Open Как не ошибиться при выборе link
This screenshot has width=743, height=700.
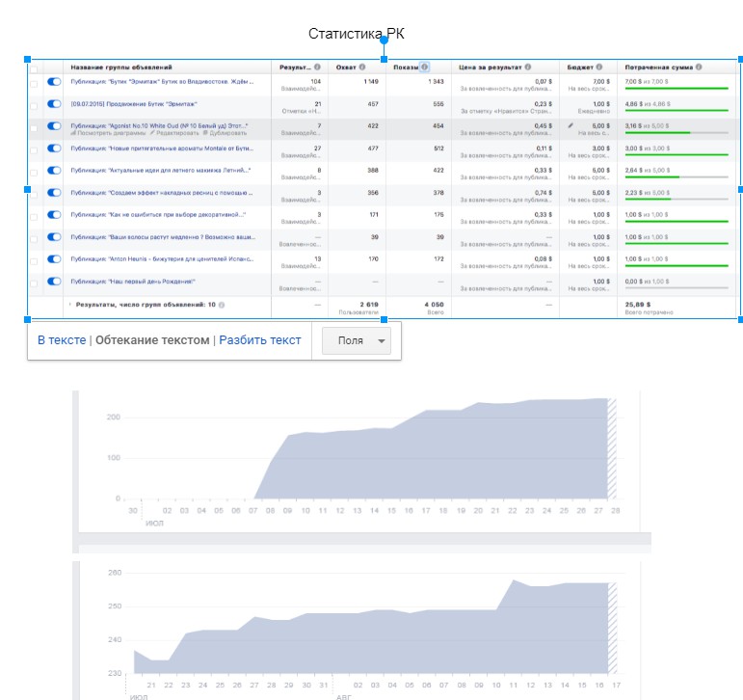click(x=158, y=215)
